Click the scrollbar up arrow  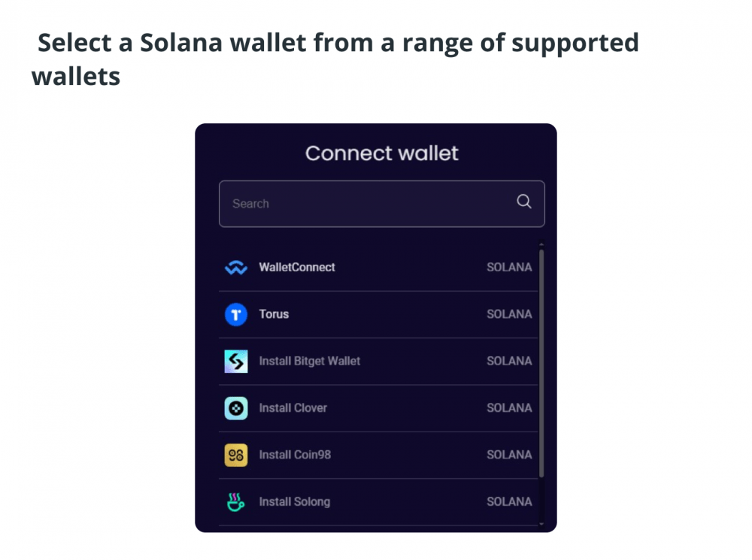tap(541, 244)
